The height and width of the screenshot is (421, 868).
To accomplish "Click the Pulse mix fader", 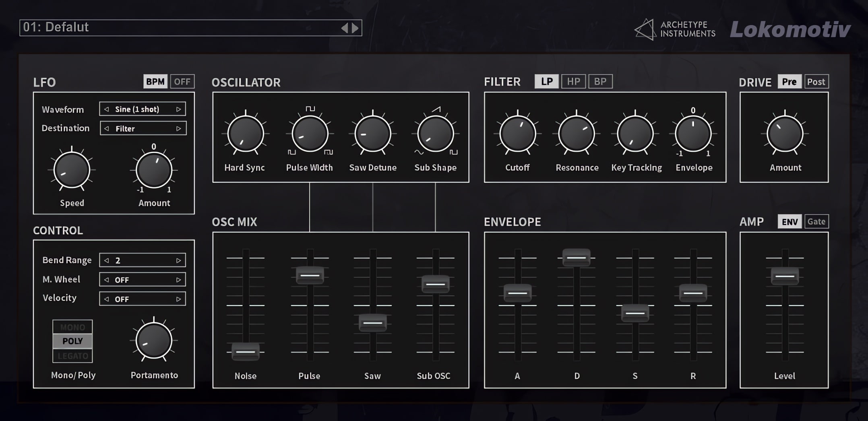I will point(310,275).
